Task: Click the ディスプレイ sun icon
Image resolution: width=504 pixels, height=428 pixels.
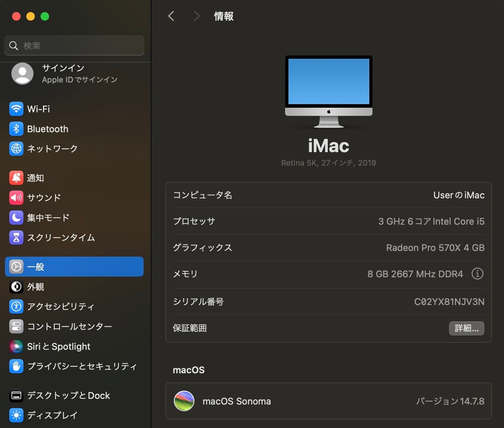Action: [x=16, y=415]
